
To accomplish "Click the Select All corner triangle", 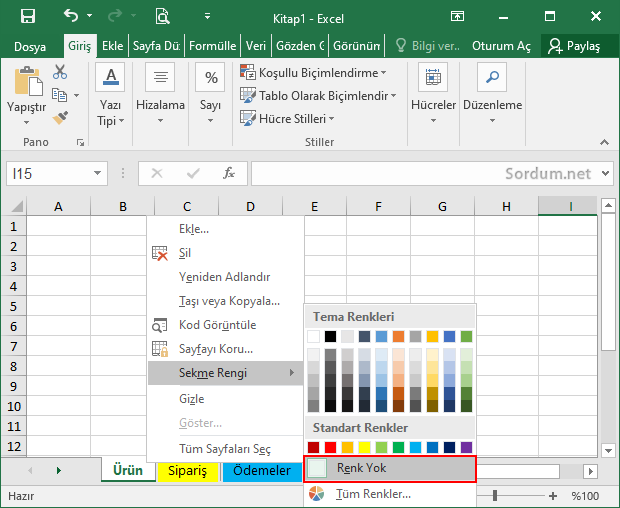I will point(17,207).
